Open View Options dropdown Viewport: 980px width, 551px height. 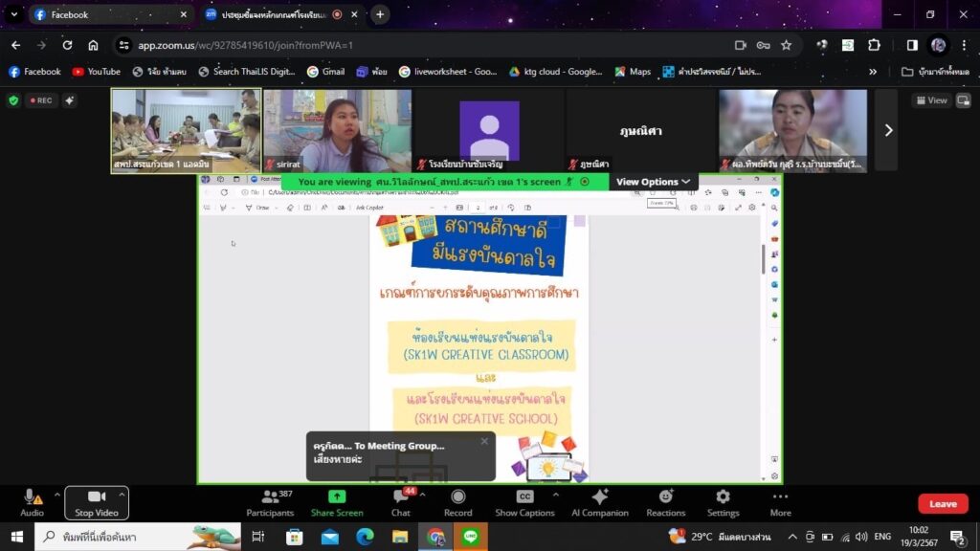click(x=653, y=182)
